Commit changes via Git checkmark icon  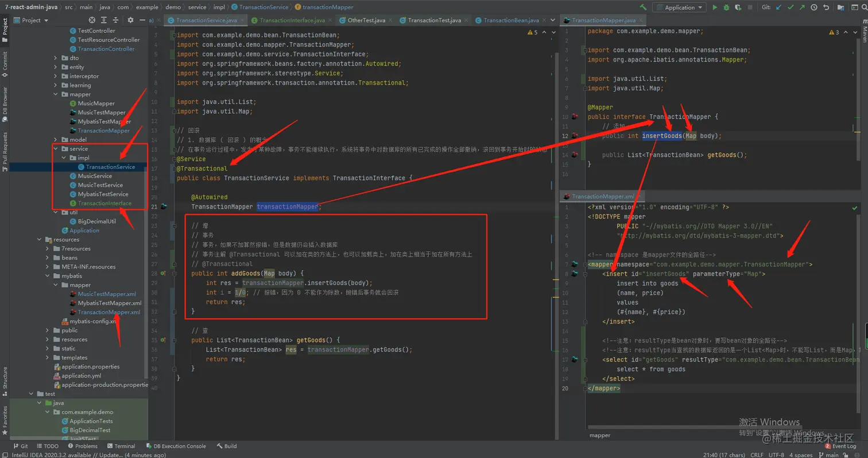(791, 7)
